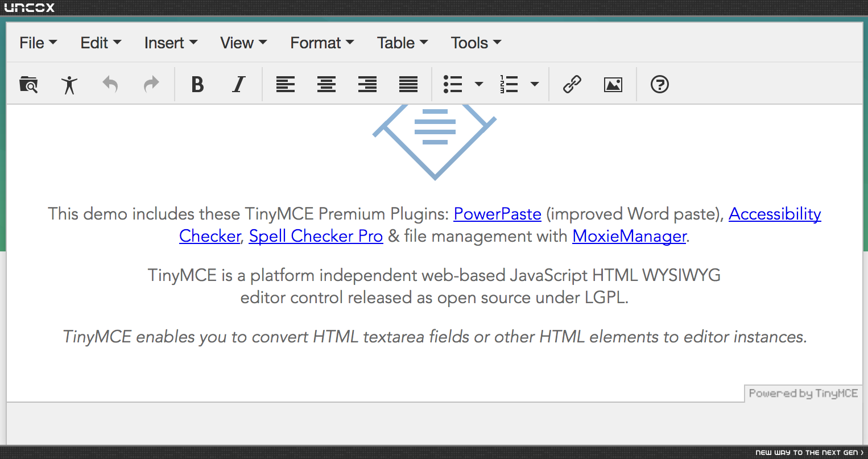Click 'New way to the next gen' link

point(809,453)
